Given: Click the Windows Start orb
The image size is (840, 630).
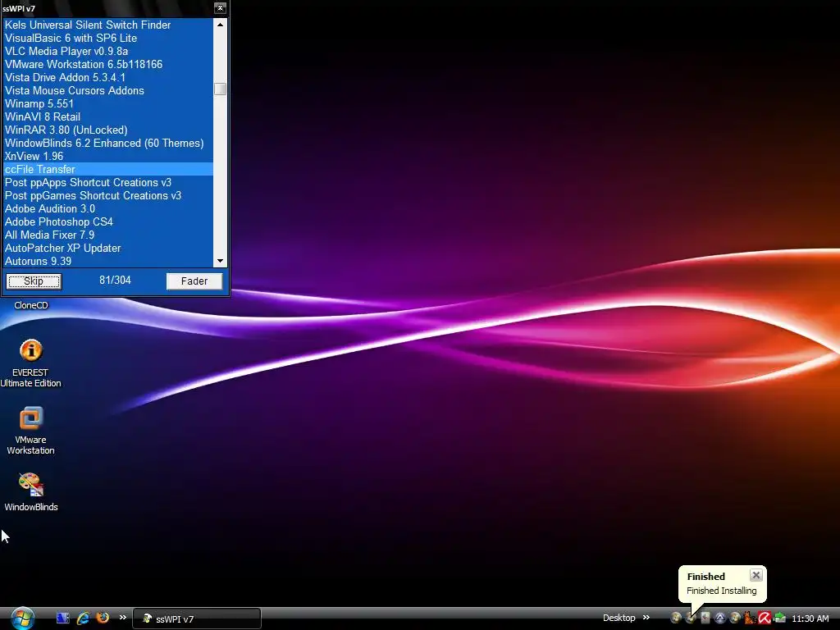Looking at the screenshot, I should point(23,619).
